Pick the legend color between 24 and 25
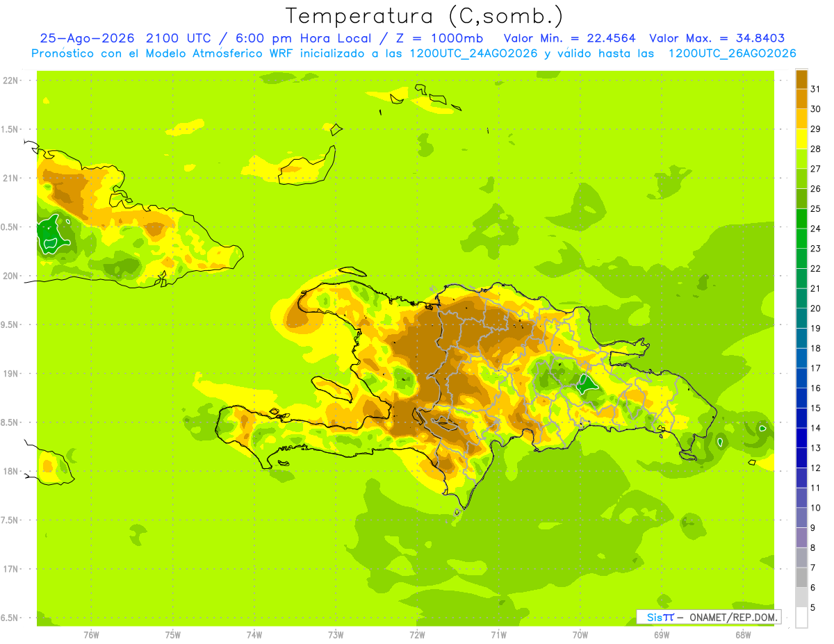The width and height of the screenshot is (834, 644). click(801, 219)
